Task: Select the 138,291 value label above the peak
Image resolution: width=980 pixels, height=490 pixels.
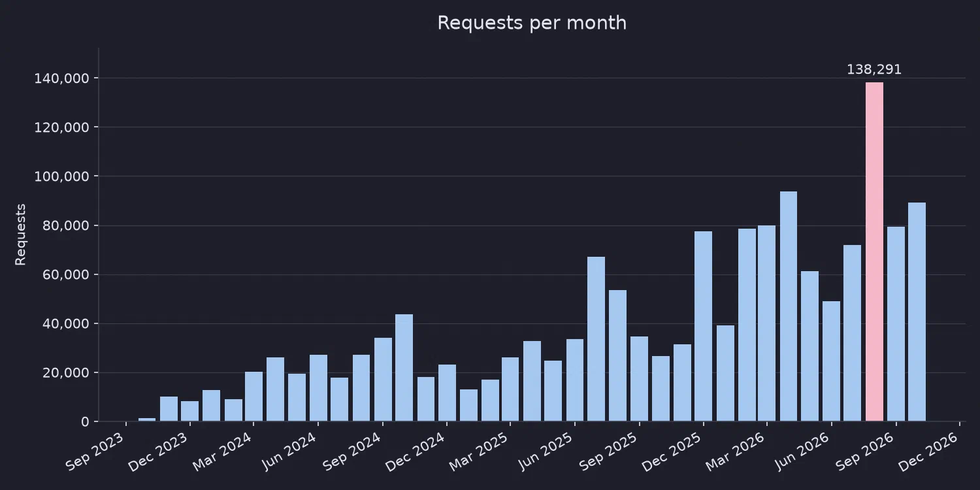Action: pos(874,69)
